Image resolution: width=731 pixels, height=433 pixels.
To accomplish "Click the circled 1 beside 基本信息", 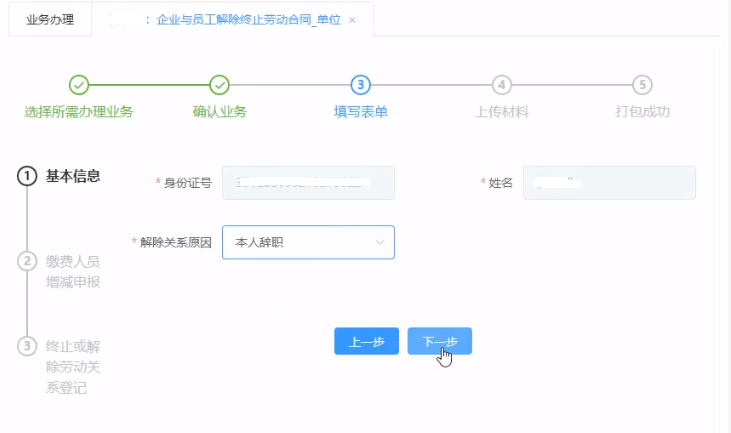I will click(27, 177).
